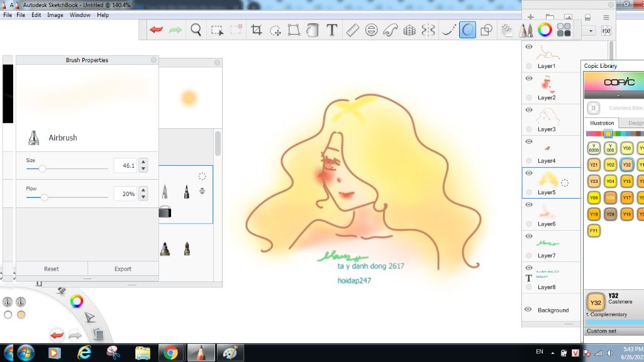644x362 pixels.
Task: Adjust the brush Size slider handle
Action: click(42, 168)
